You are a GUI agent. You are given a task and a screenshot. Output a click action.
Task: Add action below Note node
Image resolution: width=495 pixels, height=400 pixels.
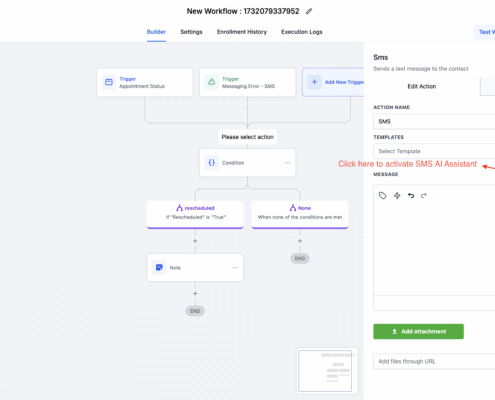195,293
